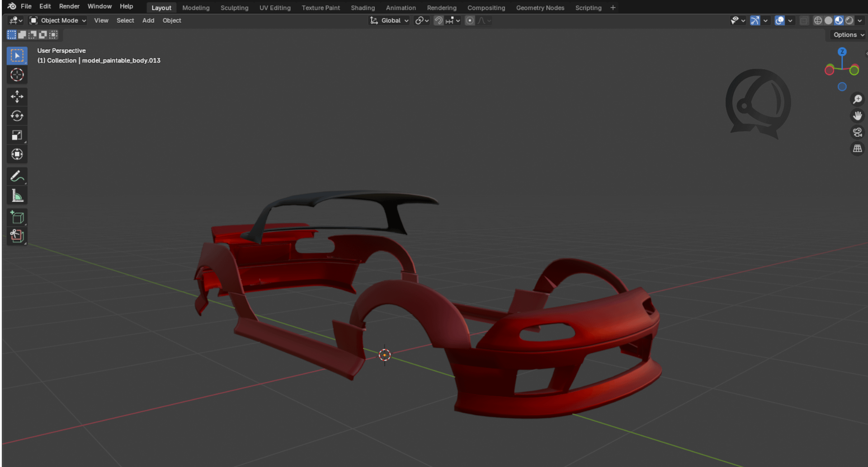Click the Z axis on navigation gizmo
Image resolution: width=868 pixels, height=467 pixels.
pyautogui.click(x=842, y=52)
